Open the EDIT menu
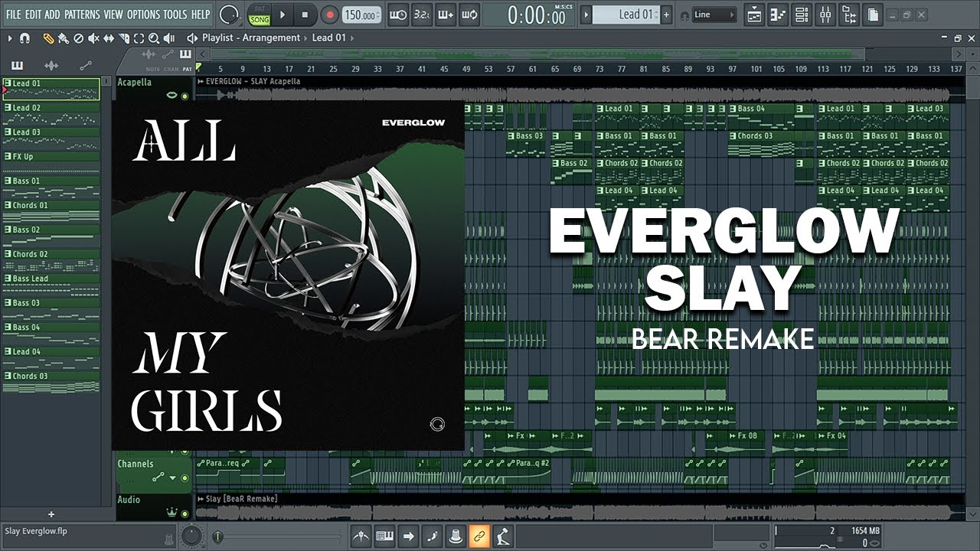This screenshot has width=980, height=551. (x=33, y=15)
